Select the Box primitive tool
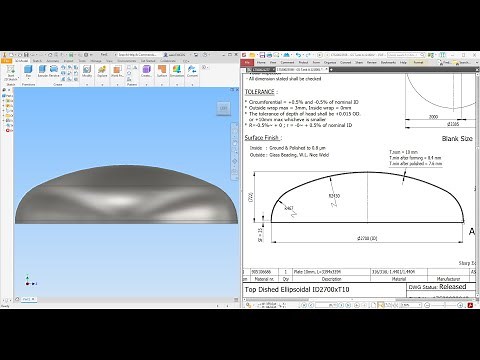The width and height of the screenshot is (480, 360). click(28, 71)
